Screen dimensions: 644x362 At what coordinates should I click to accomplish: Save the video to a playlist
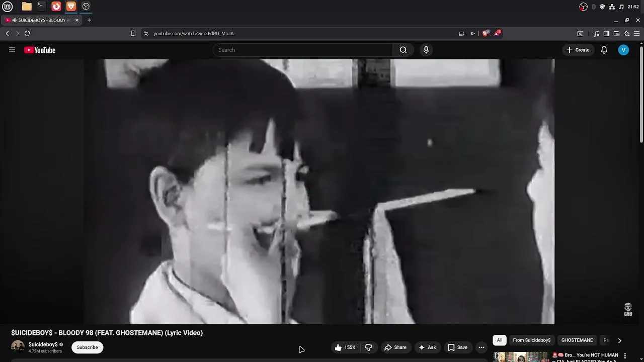pyautogui.click(x=458, y=347)
